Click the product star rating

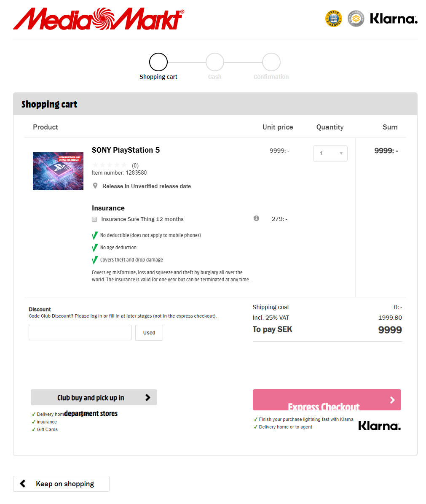click(x=110, y=165)
